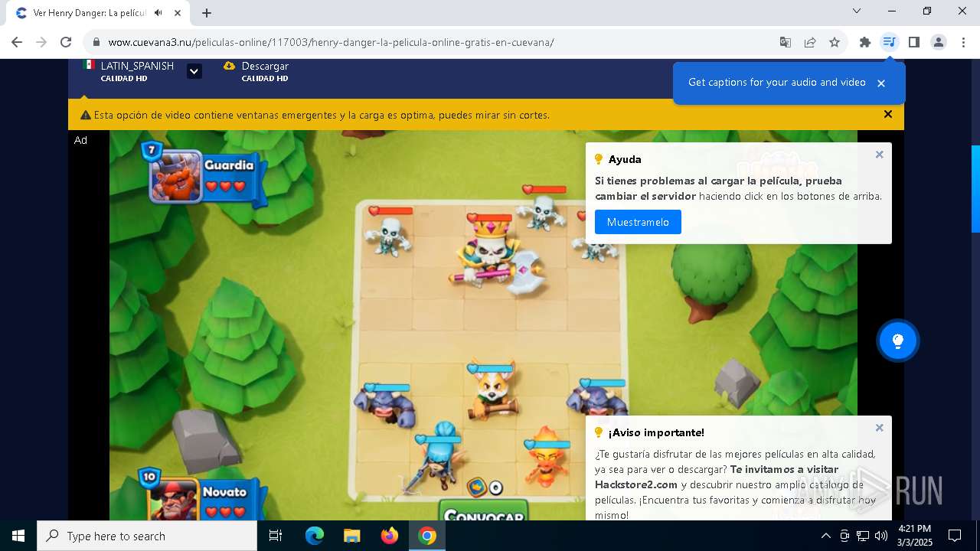Image resolution: width=980 pixels, height=551 pixels.
Task: Open the clock showing 4:21 PM
Action: pos(915,536)
